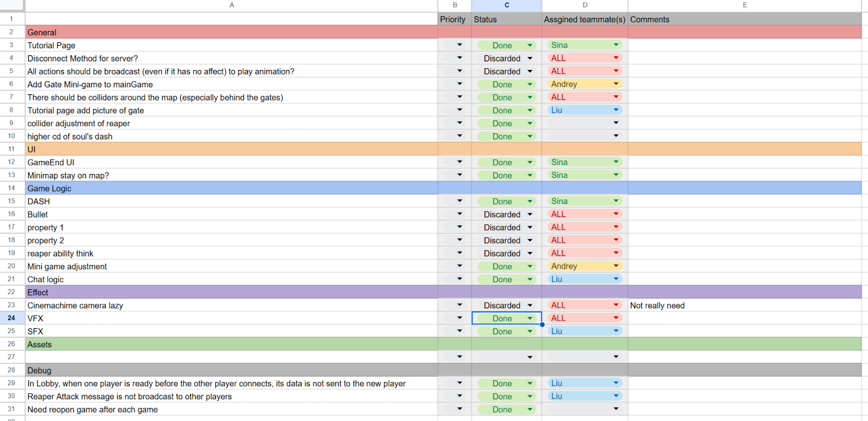This screenshot has width=868, height=421.
Task: Open Status dropdown for Tutorial Page row
Action: click(x=529, y=46)
